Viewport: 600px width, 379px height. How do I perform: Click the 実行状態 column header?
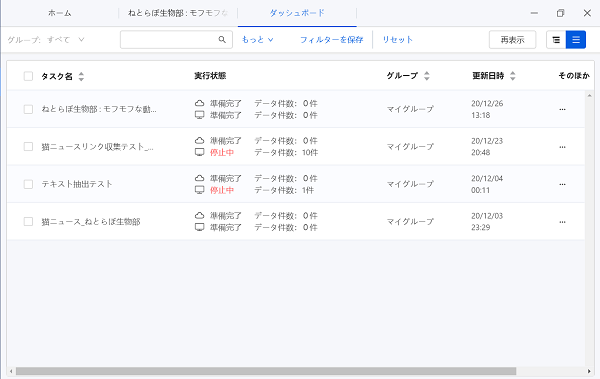[x=210, y=76]
